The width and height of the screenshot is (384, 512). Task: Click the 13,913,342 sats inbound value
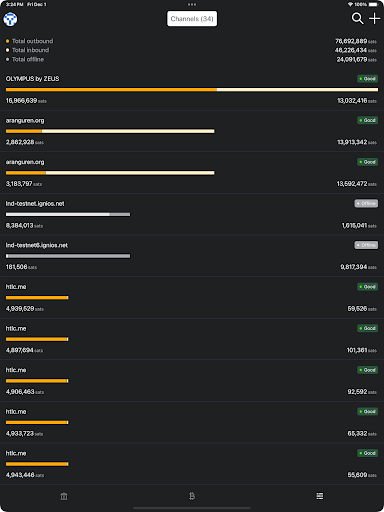point(357,142)
